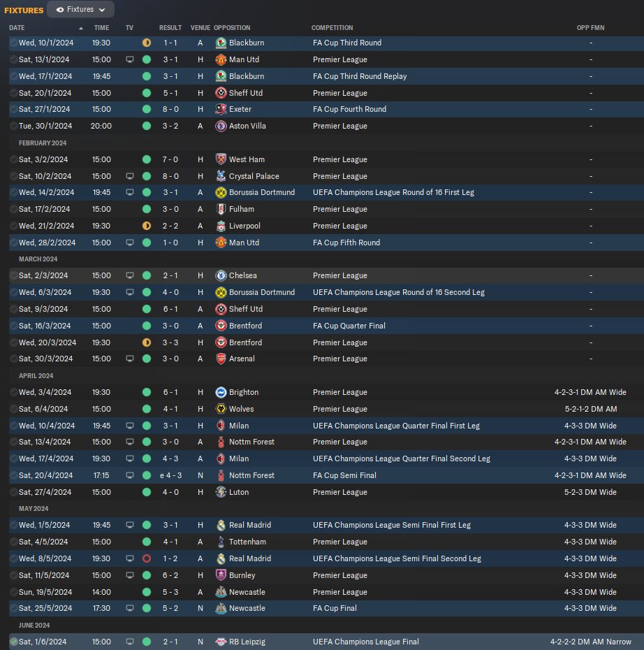Click the Aston Villa club crest
Viewport: 644px width, 650px height.
point(221,126)
